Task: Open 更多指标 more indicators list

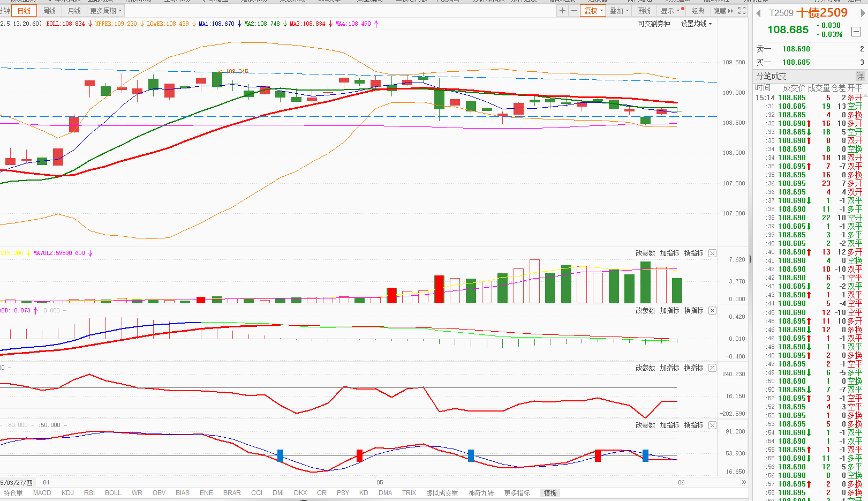Action: tap(517, 493)
